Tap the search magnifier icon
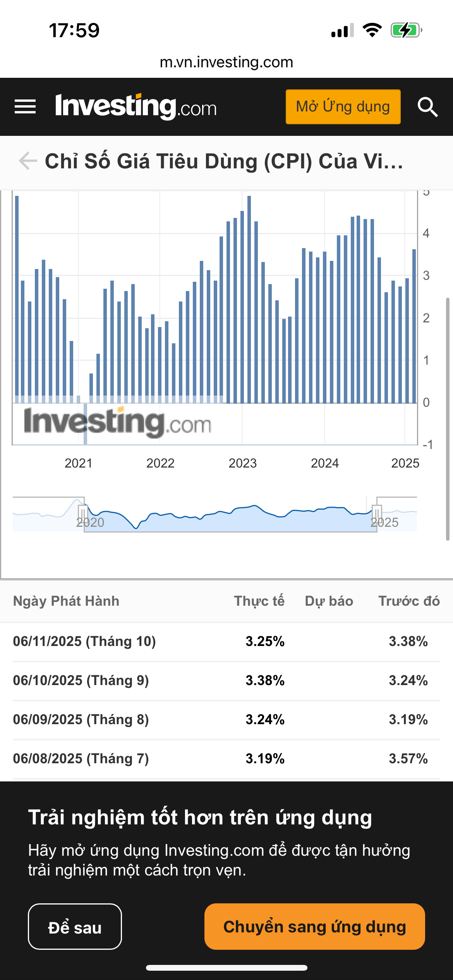The image size is (453, 980). tap(427, 107)
